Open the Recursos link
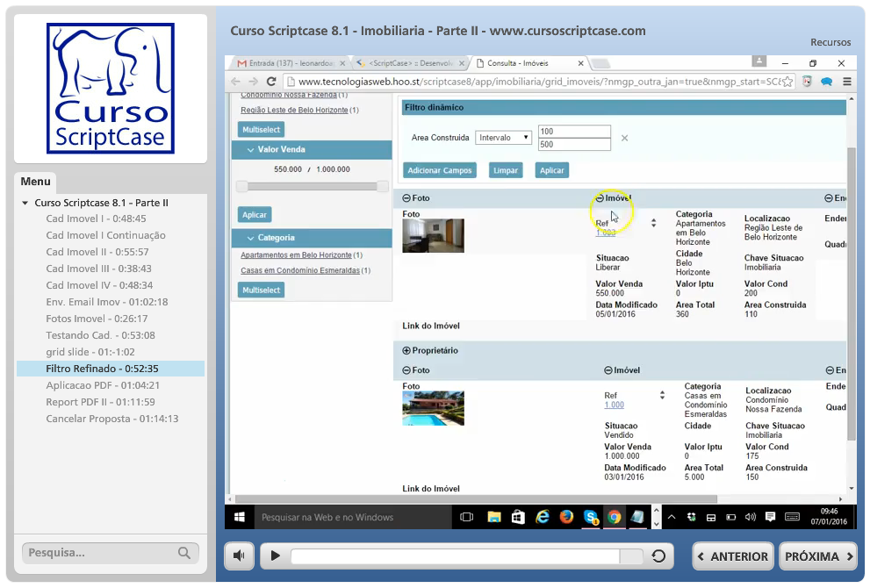 [x=830, y=42]
